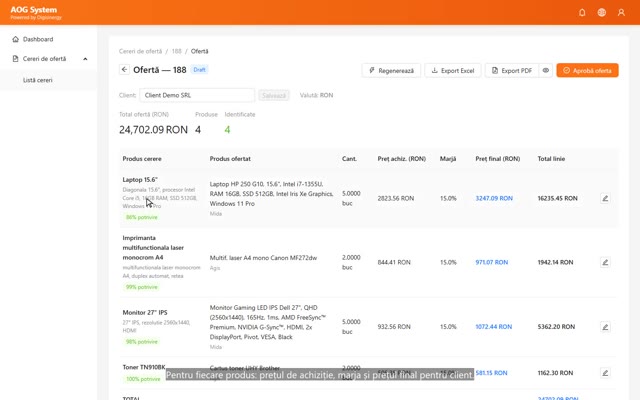Click total value 24,702.09 RON
This screenshot has width=640, height=400.
click(x=153, y=130)
